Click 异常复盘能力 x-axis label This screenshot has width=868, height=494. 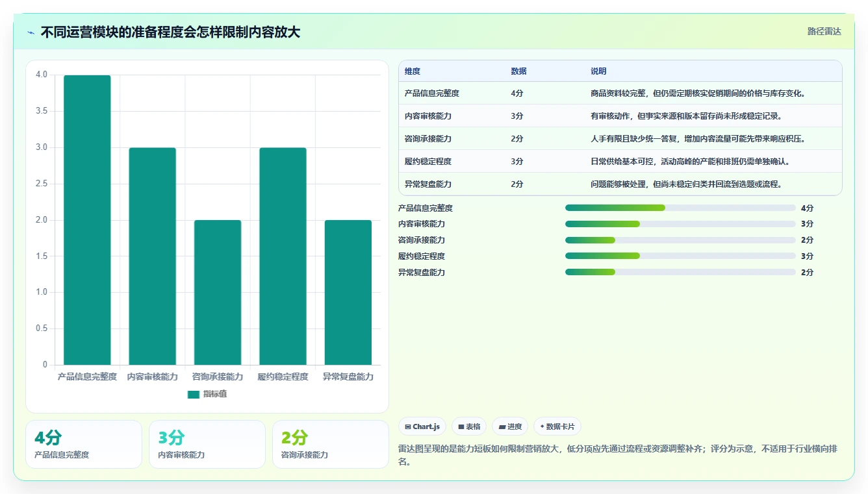pyautogui.click(x=348, y=377)
